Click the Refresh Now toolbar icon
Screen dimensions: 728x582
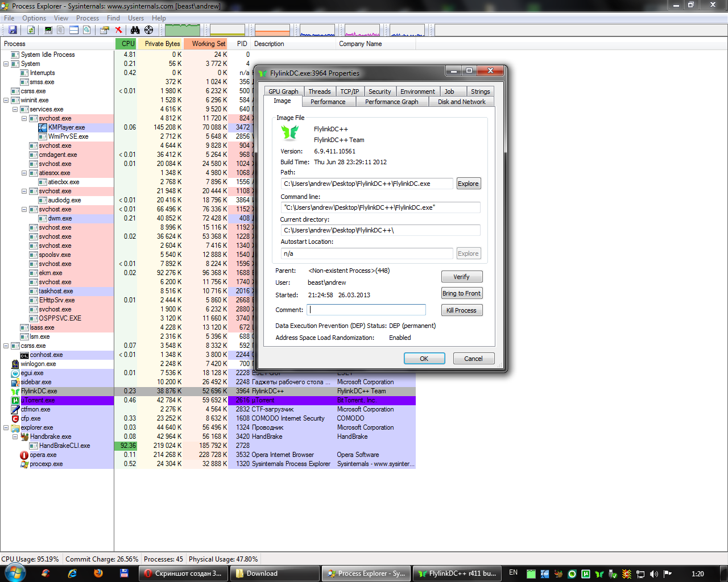[31, 30]
